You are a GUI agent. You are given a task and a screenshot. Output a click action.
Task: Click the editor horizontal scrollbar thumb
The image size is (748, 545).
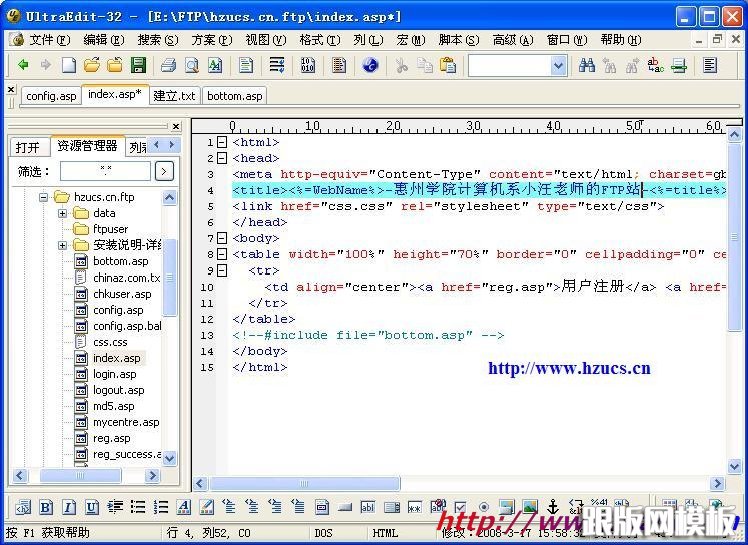(304, 483)
